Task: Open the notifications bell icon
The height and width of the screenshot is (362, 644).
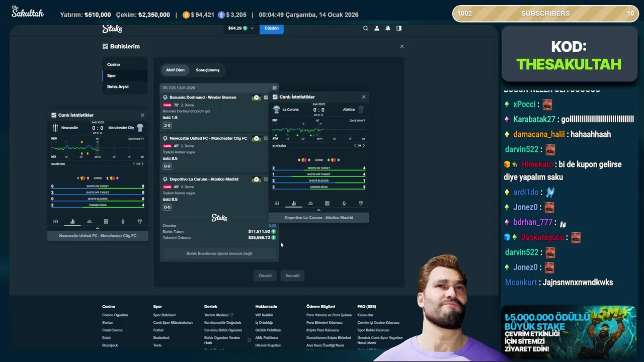Action: (x=388, y=28)
